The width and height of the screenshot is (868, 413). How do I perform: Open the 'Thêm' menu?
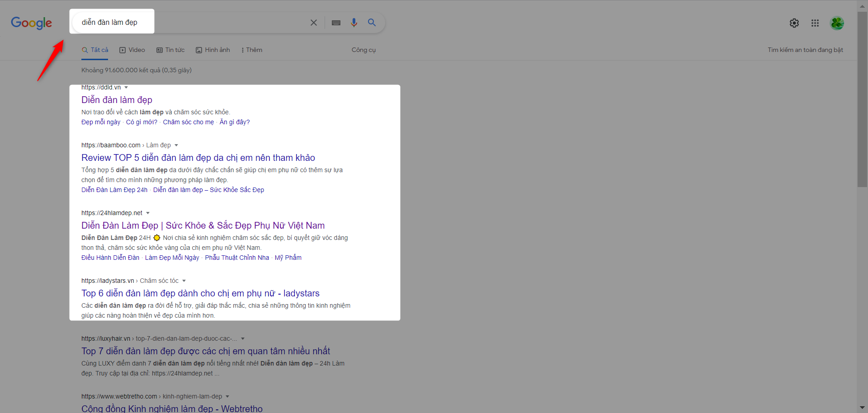pyautogui.click(x=252, y=50)
